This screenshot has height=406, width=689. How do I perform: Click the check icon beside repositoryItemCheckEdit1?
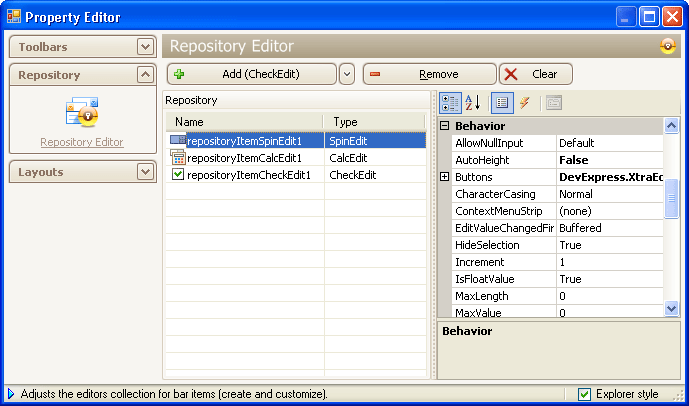click(x=178, y=174)
